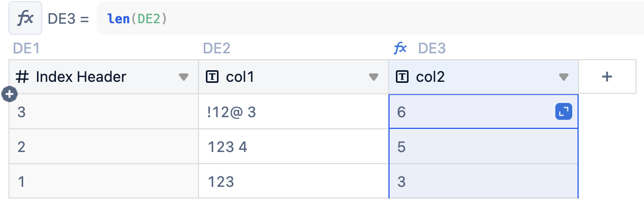Click the text type icon for col1
This screenshot has height=208, width=644.
point(211,77)
